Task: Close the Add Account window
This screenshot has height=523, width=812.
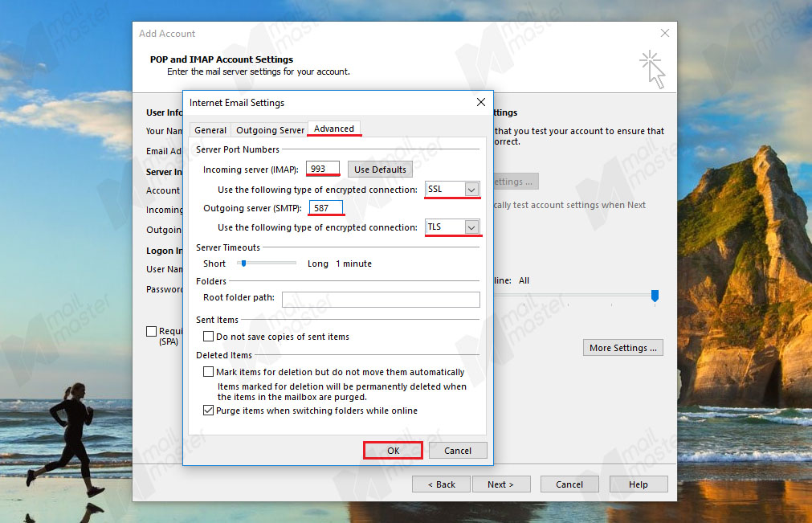Action: pyautogui.click(x=664, y=34)
